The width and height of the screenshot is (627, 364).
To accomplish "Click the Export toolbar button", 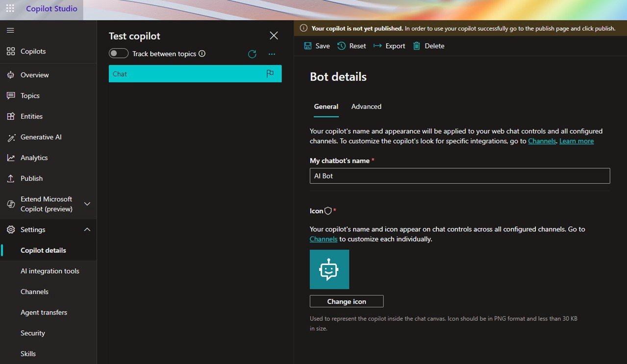I will tap(389, 46).
